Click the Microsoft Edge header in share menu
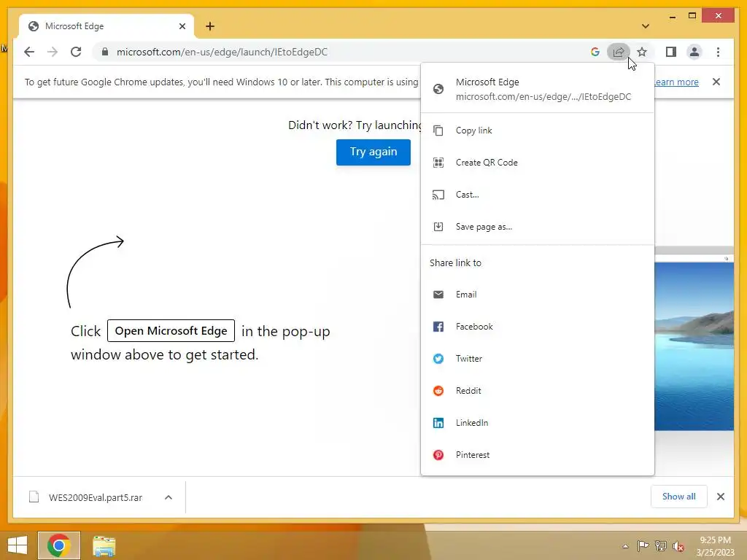The height and width of the screenshot is (560, 747). [x=538, y=89]
